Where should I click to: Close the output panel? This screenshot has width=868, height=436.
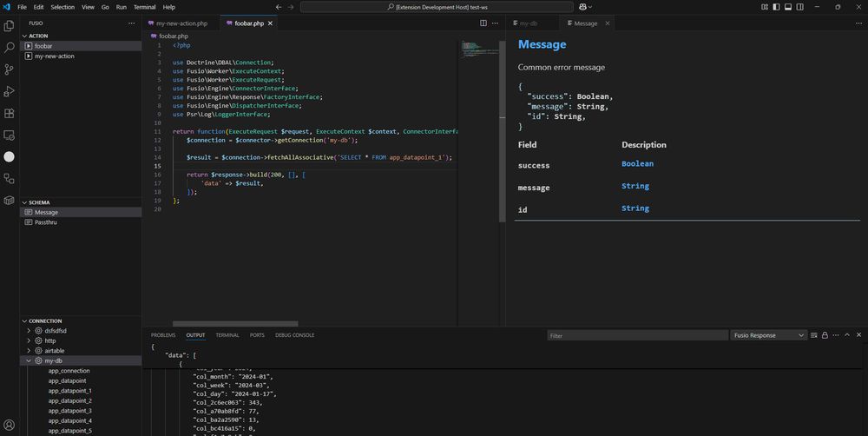tap(858, 335)
